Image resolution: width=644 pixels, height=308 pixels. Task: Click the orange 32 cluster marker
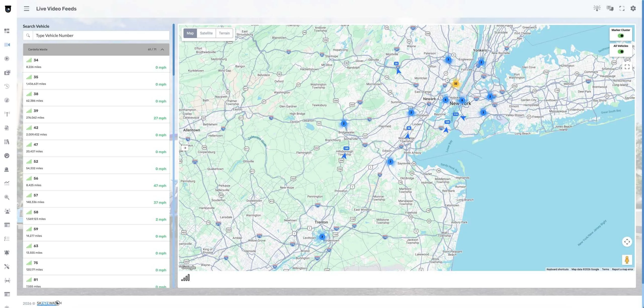pos(456,84)
